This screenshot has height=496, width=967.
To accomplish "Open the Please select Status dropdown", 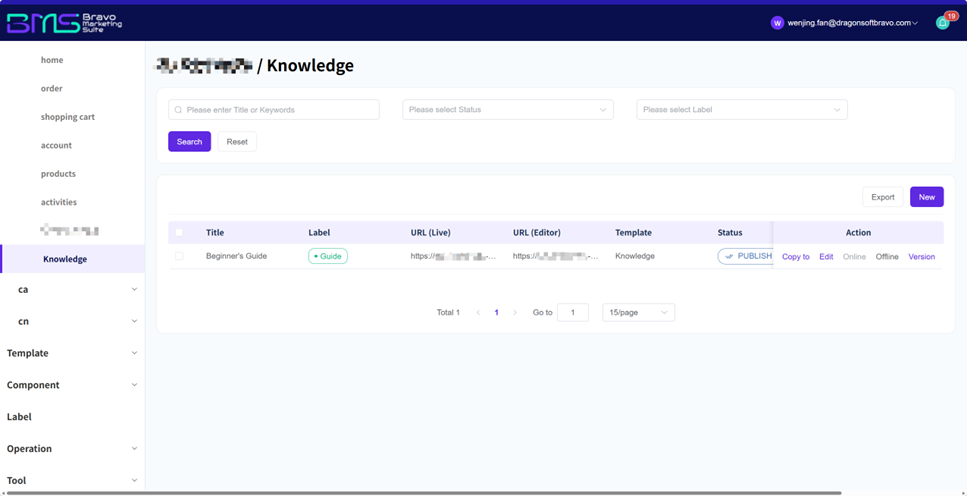I will coord(508,110).
